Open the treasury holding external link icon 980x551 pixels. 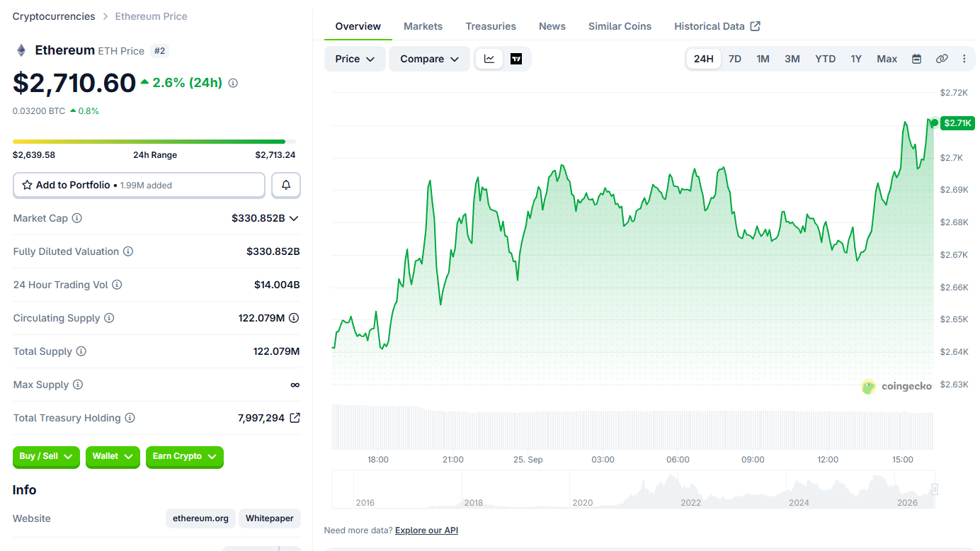(x=295, y=418)
